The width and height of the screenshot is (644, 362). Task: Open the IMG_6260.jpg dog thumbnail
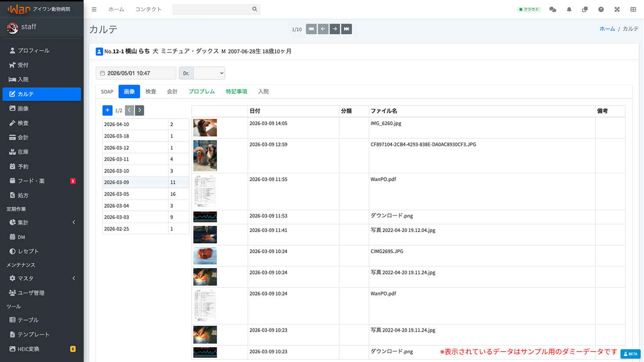tap(205, 128)
